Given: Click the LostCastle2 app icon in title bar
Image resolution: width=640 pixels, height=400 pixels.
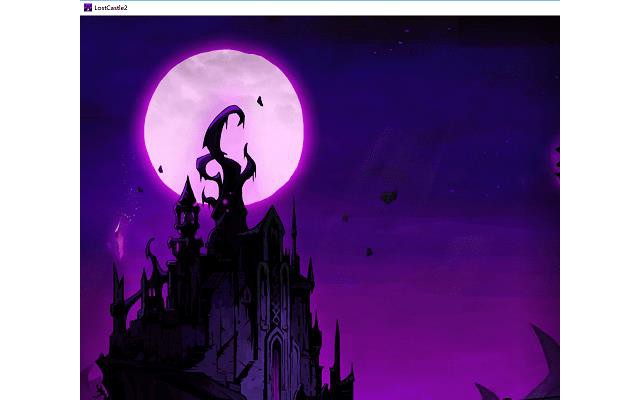Looking at the screenshot, I should pos(88,7).
